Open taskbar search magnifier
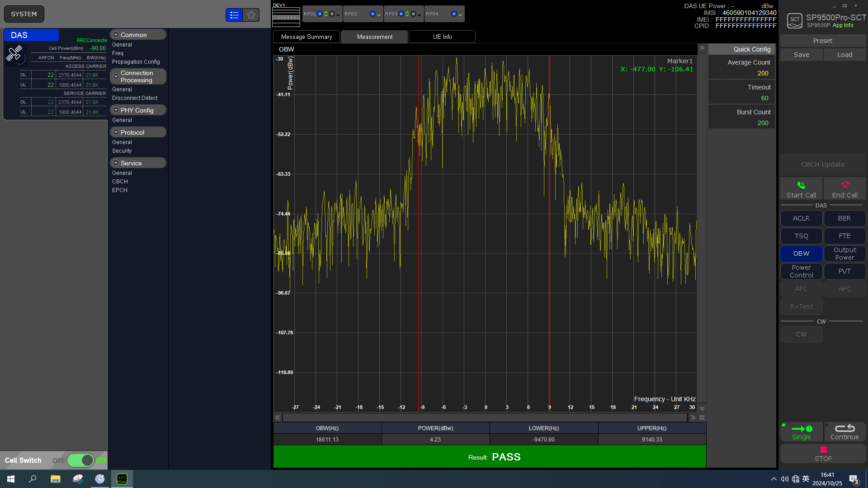The height and width of the screenshot is (488, 868). coord(33,479)
